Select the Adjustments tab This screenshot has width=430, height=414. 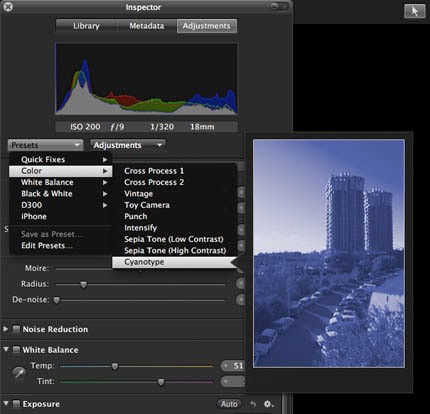point(207,26)
